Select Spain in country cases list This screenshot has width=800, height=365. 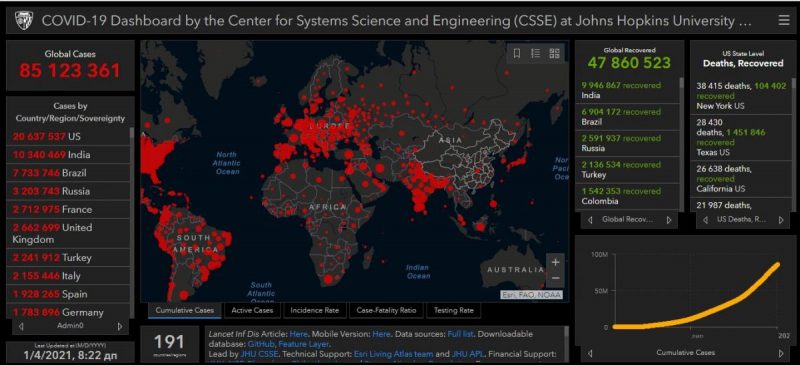[68, 295]
